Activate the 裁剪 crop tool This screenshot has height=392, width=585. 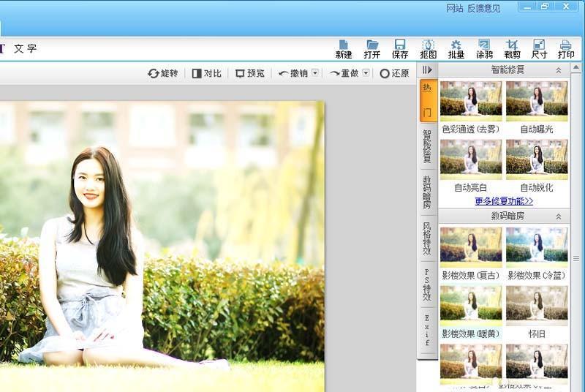click(x=512, y=48)
